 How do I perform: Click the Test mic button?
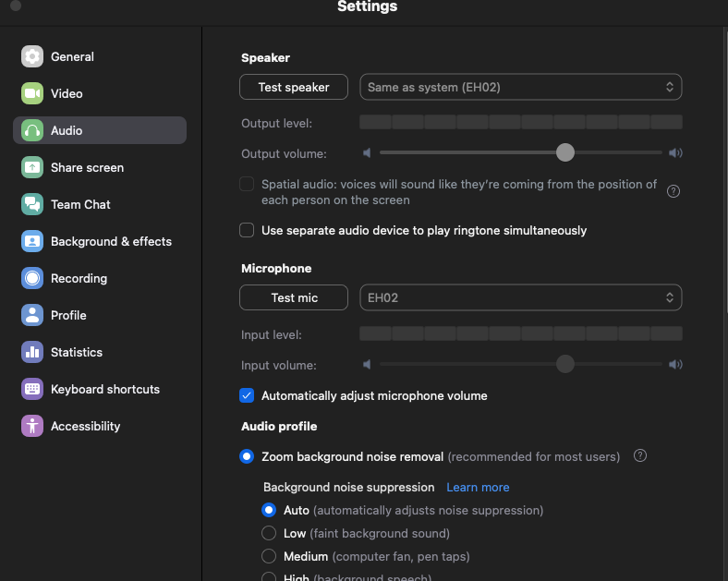[294, 297]
